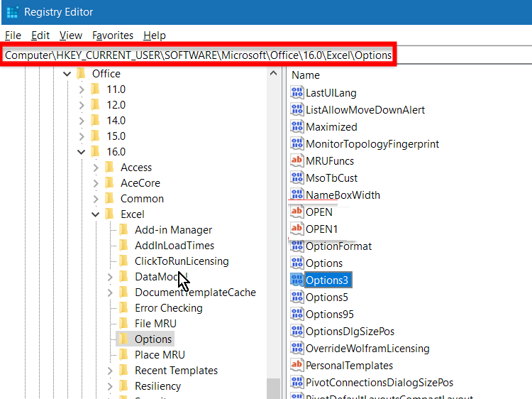Select the NameBoxWidth value name

343,195
